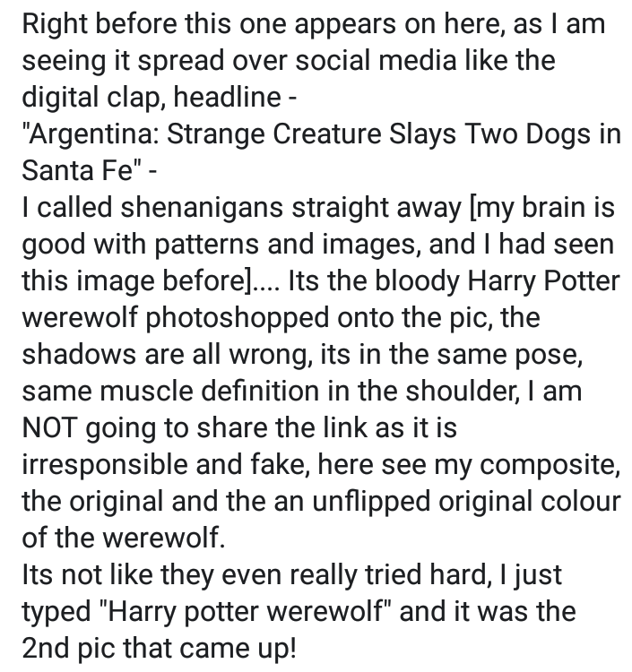
Task: Click the word "Argentina:" in the quoted headline
Action: (91, 136)
